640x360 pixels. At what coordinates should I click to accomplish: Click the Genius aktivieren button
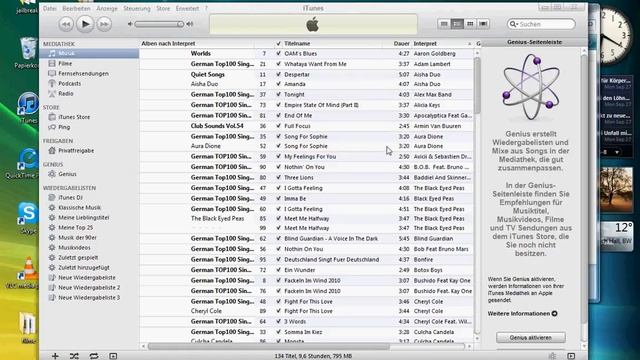531,338
